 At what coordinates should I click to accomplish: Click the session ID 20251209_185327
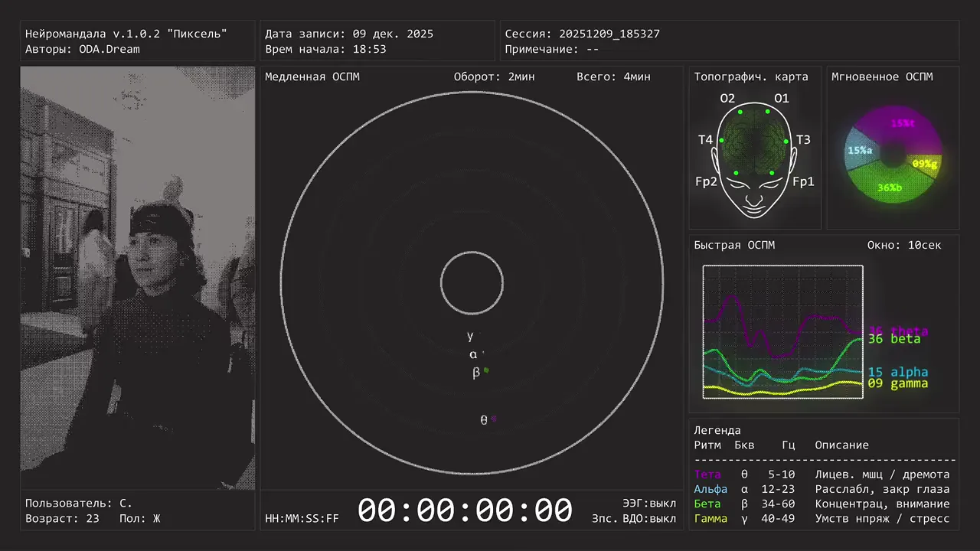pos(609,34)
